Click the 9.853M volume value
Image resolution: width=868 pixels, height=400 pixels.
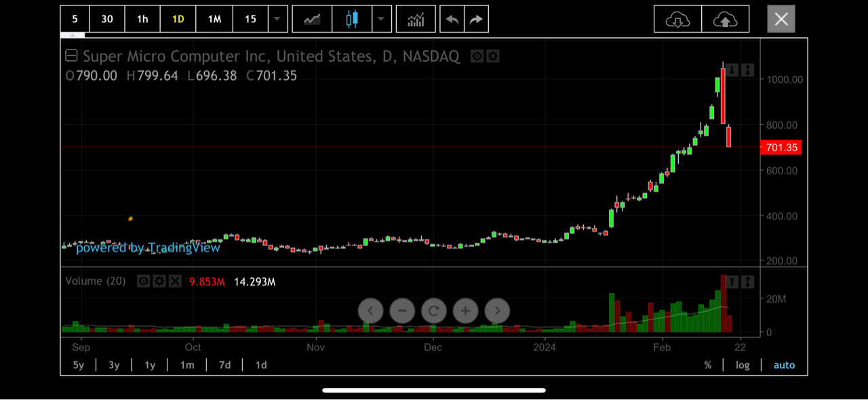(x=207, y=281)
